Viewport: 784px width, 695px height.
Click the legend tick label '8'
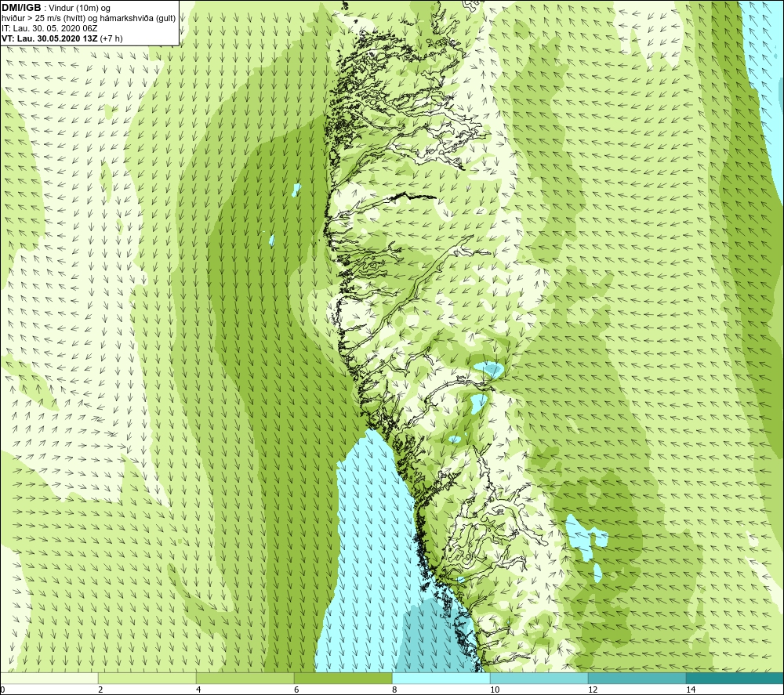coord(394,690)
